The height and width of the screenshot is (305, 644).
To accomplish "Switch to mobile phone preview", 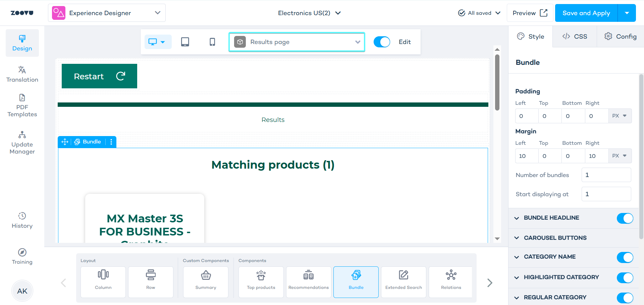I will tap(212, 42).
